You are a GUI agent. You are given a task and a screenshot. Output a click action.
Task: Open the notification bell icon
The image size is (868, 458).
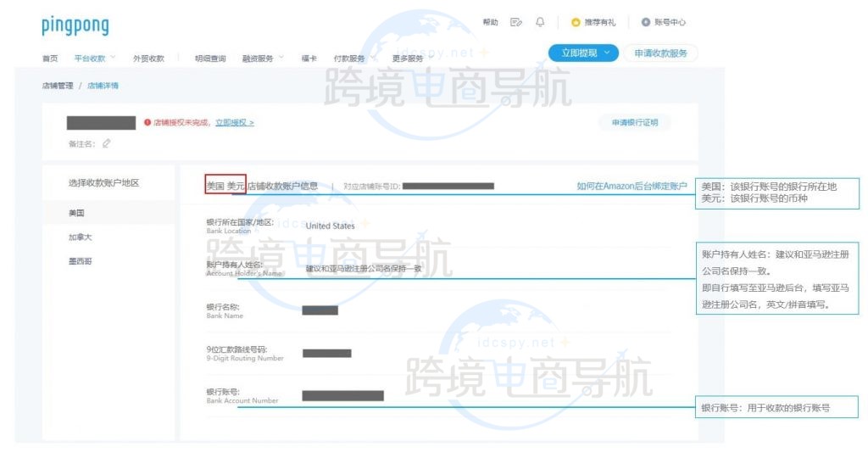coord(540,22)
